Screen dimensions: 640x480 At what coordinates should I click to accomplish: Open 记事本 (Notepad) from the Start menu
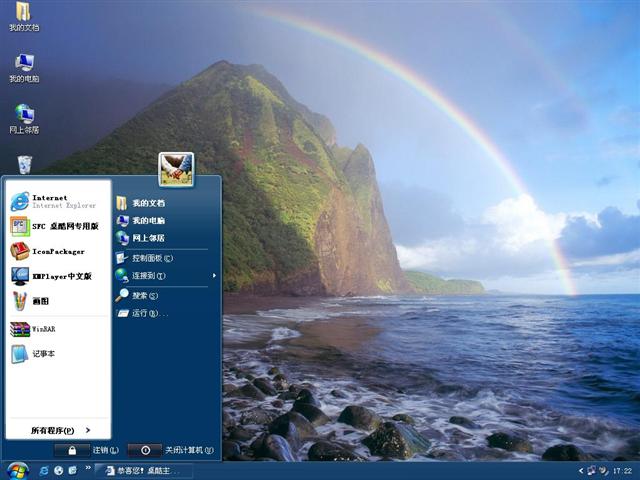(58, 353)
